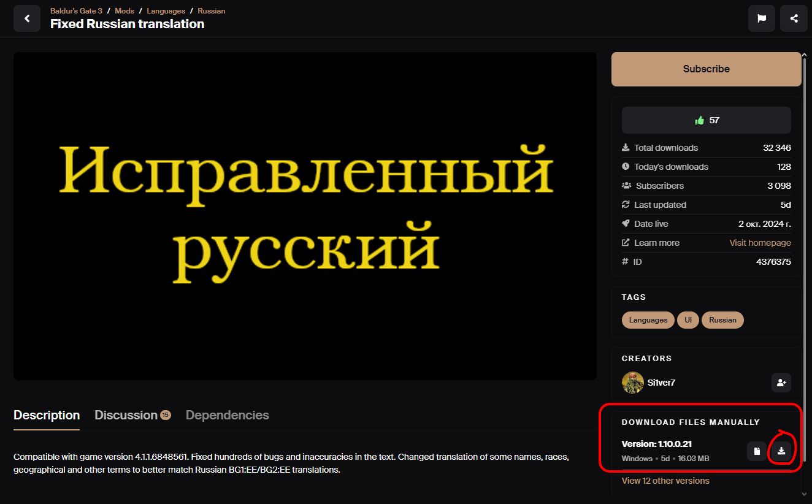Screen dimensions: 812x504
Task: Expand View 12 other versions
Action: [x=665, y=481]
